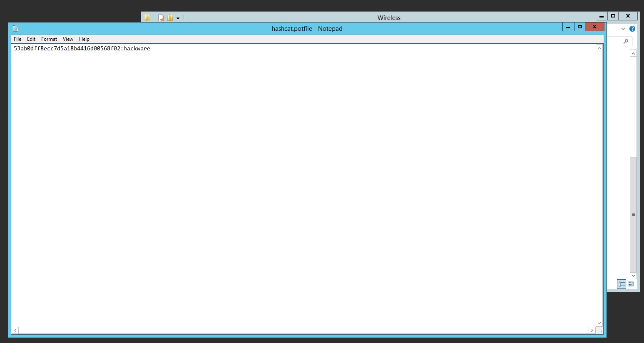
Task: Click on the hash line ending in hackware
Action: click(82, 49)
